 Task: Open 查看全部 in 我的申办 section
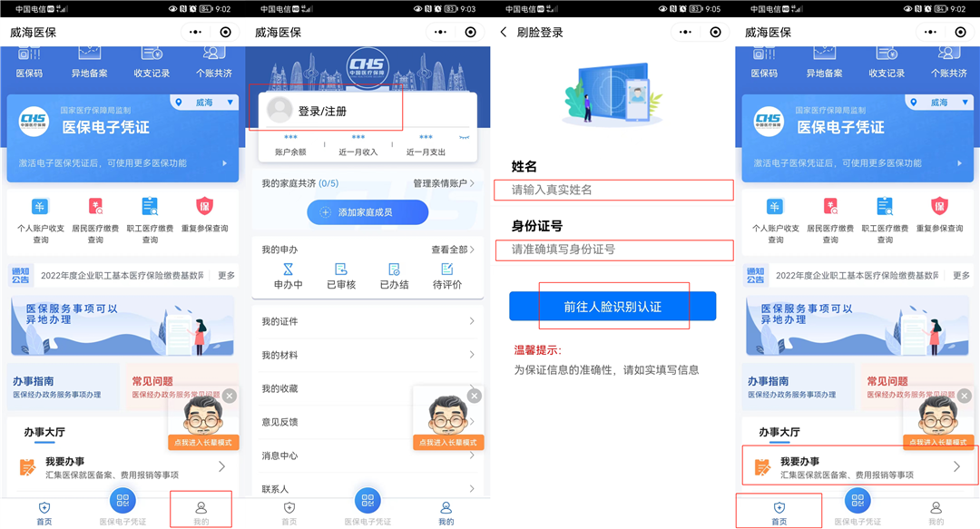(452, 250)
